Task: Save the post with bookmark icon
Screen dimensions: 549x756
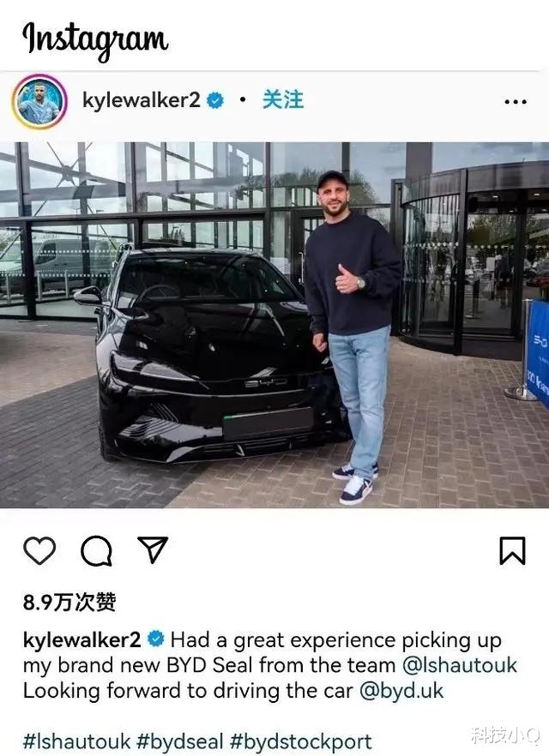Action: [x=512, y=550]
